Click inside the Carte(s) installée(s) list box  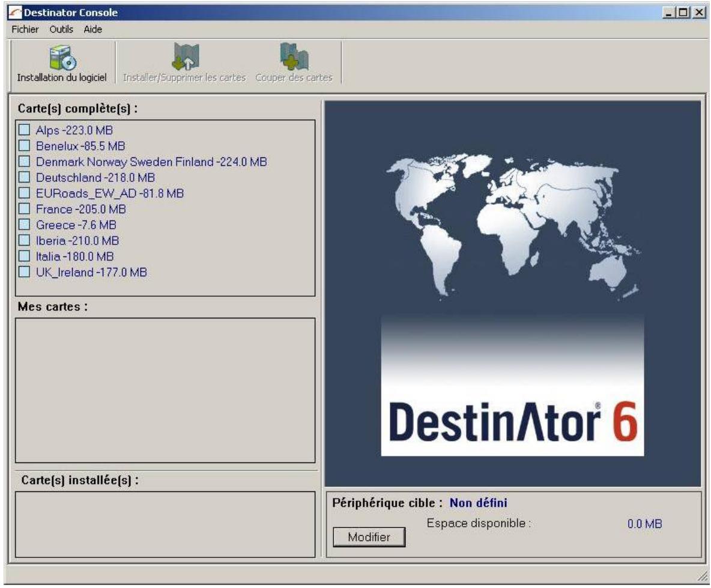point(165,524)
